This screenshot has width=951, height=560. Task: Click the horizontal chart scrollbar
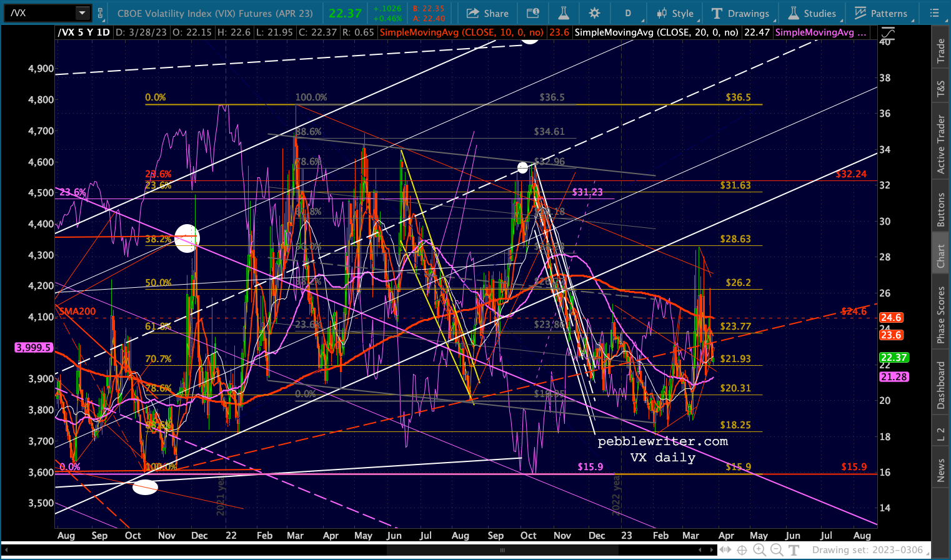(502, 550)
